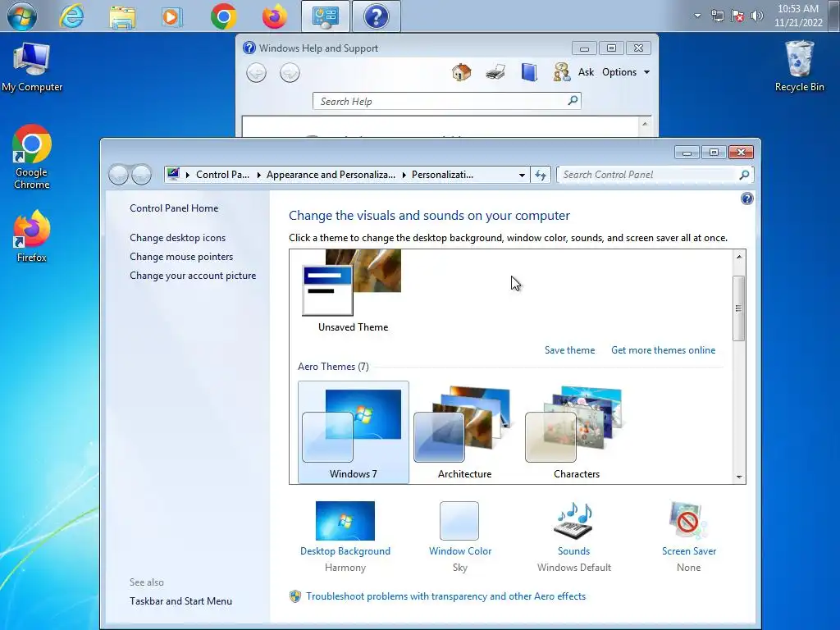Go to Help home via house icon

(461, 72)
